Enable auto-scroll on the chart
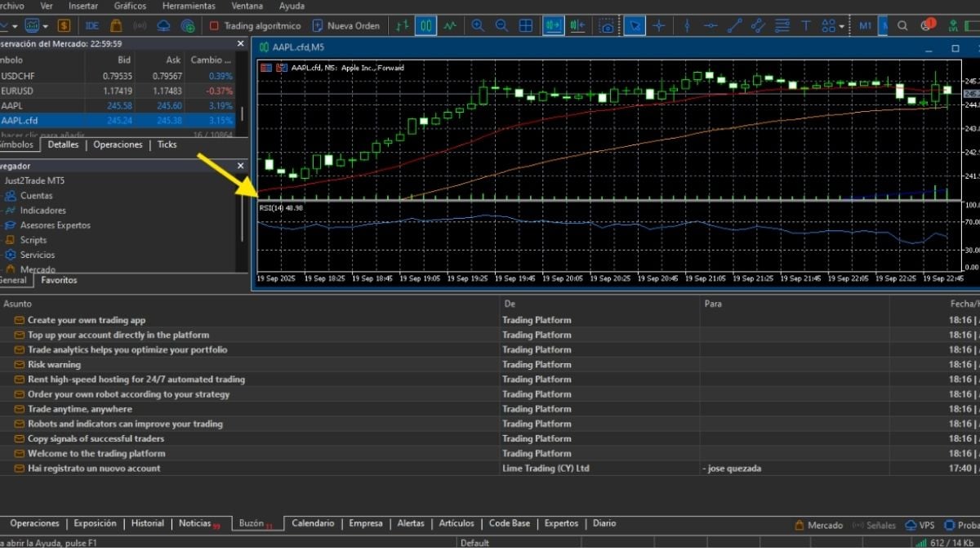 [553, 25]
